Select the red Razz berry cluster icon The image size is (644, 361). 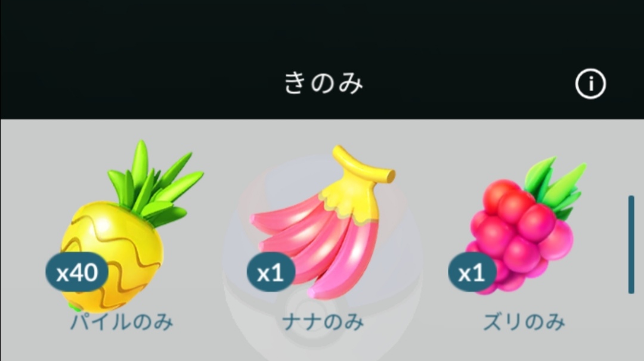point(527,226)
